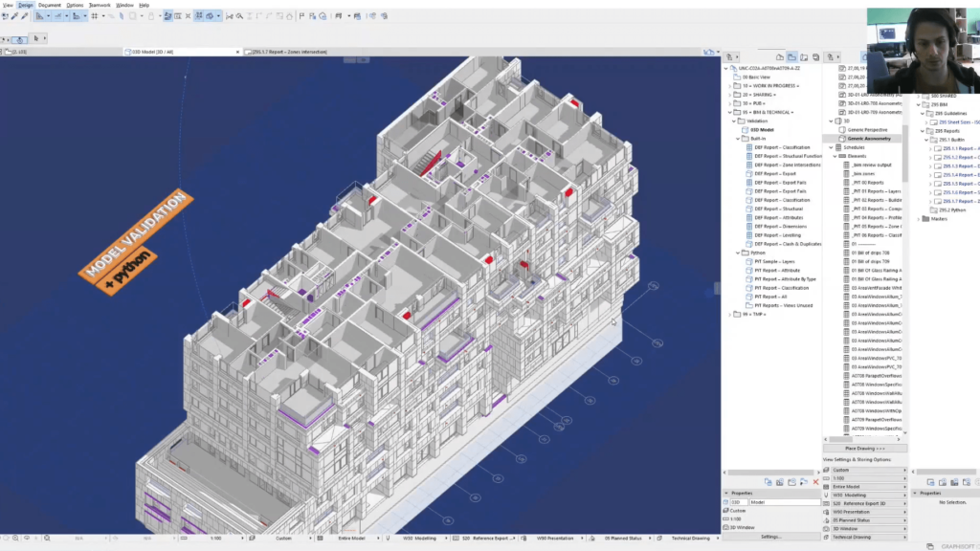
Task: Open the Technical Drawing dropdown in status bar
Action: pyautogui.click(x=692, y=539)
